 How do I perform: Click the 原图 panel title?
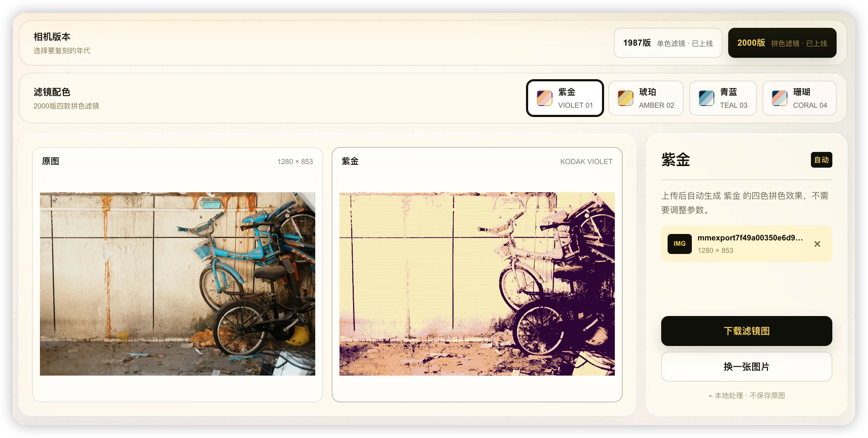point(51,161)
